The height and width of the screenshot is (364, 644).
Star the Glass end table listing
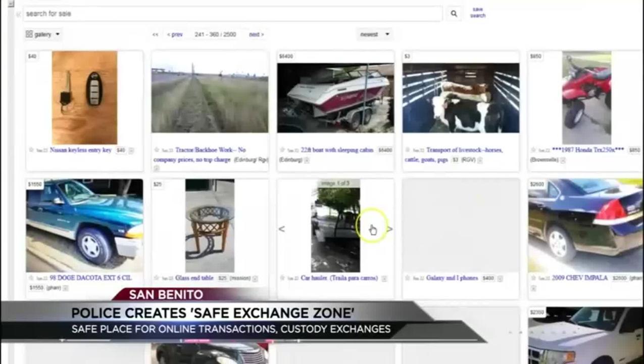[x=157, y=278]
